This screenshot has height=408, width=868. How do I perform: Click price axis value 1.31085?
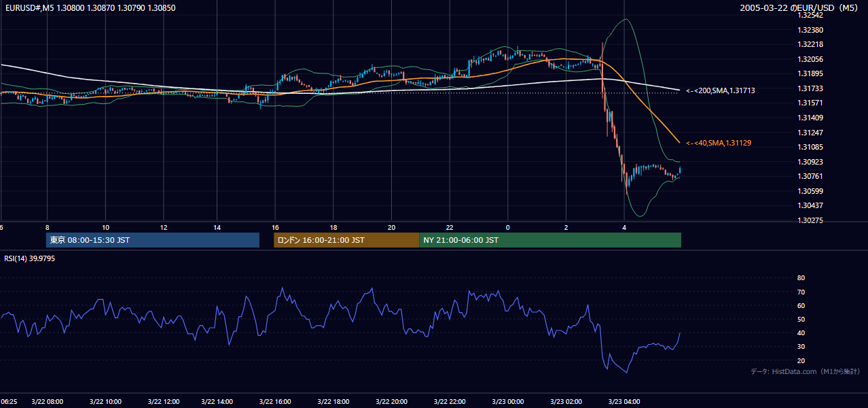pos(810,147)
